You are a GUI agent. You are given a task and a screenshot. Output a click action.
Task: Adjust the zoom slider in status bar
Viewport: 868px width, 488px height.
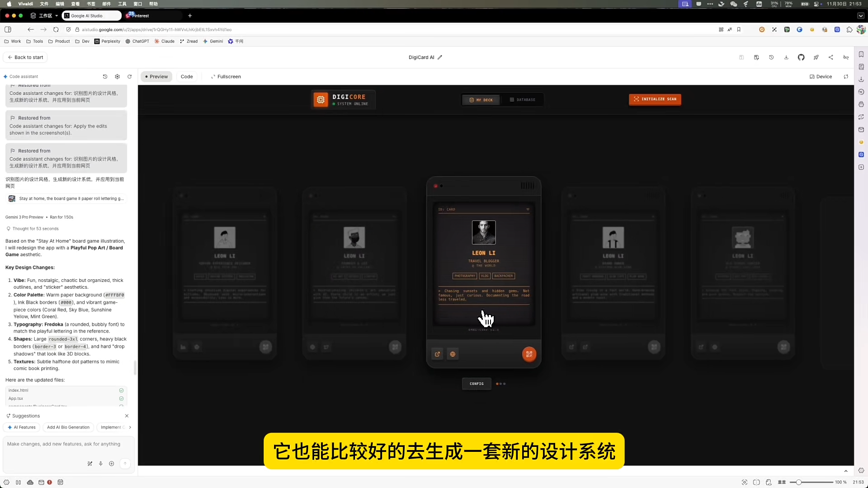[799, 482]
